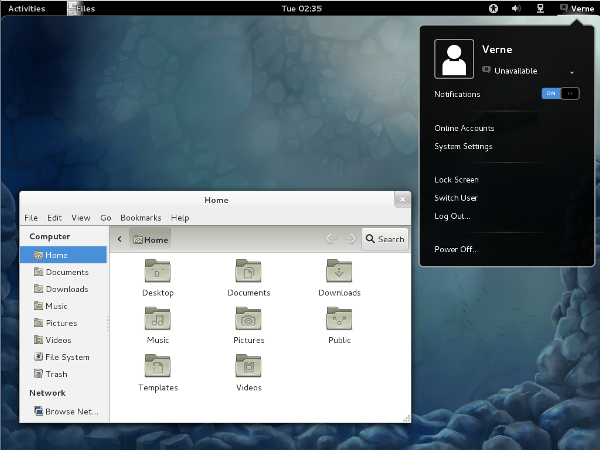
Task: Open the View menu
Action: pyautogui.click(x=81, y=217)
